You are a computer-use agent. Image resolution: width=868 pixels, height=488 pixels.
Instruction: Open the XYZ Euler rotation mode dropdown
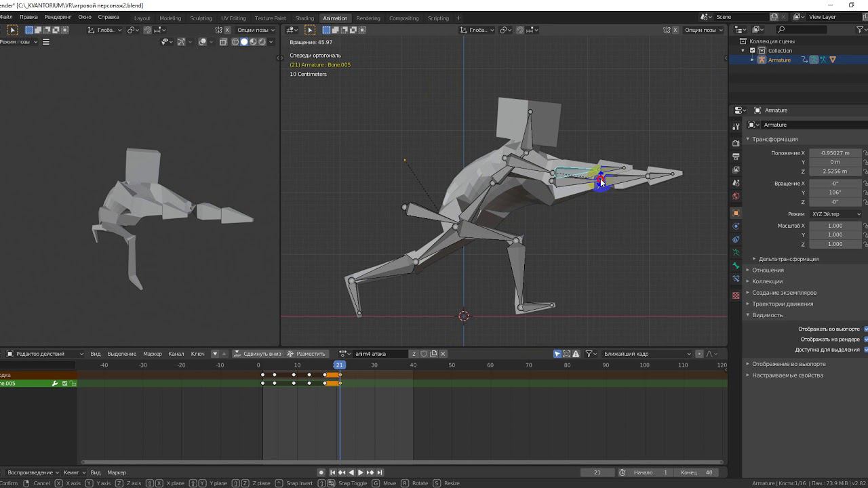click(x=835, y=214)
